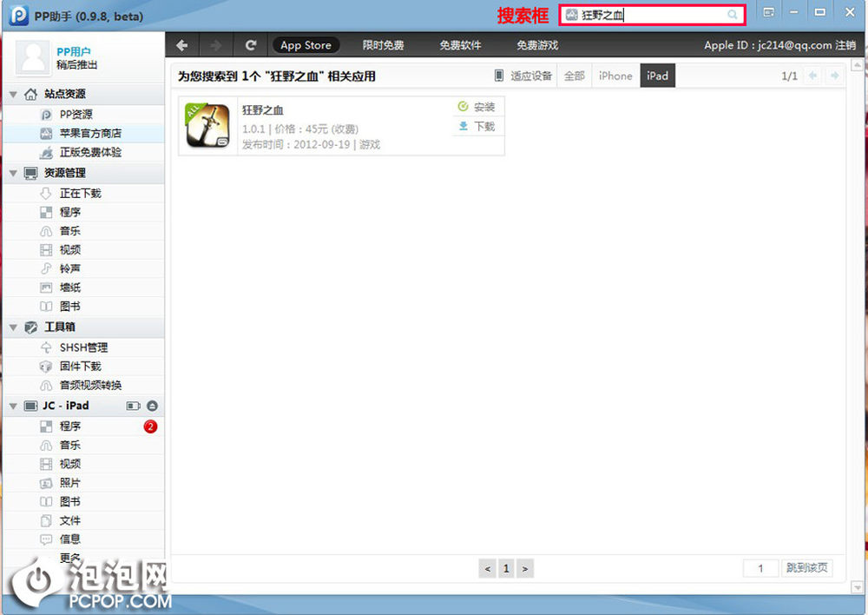Click the bottom pagination previous button
868x615 pixels.
[487, 568]
